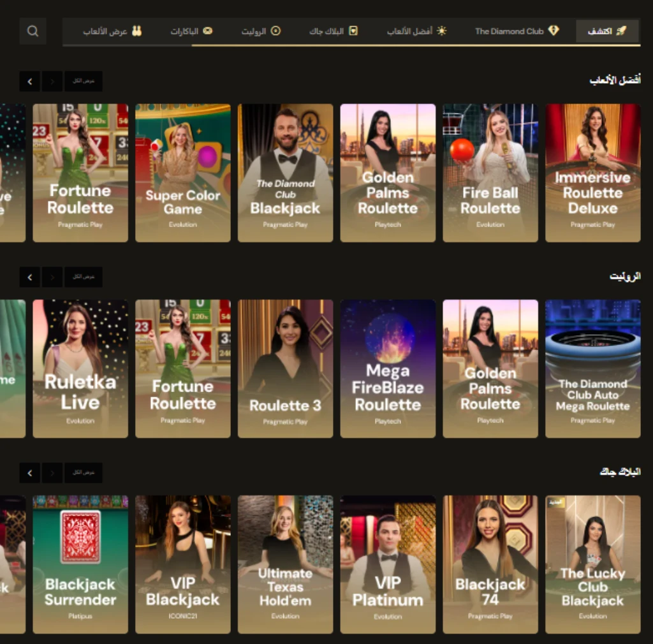Screen dimensions: 653x644
Task: Open The Diamond Club tab
Action: coord(517,31)
